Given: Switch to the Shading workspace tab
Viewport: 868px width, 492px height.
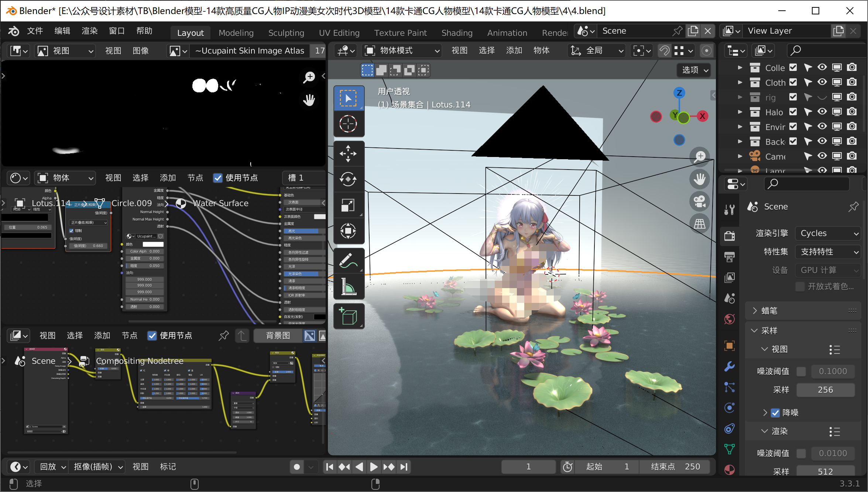Looking at the screenshot, I should click(457, 33).
